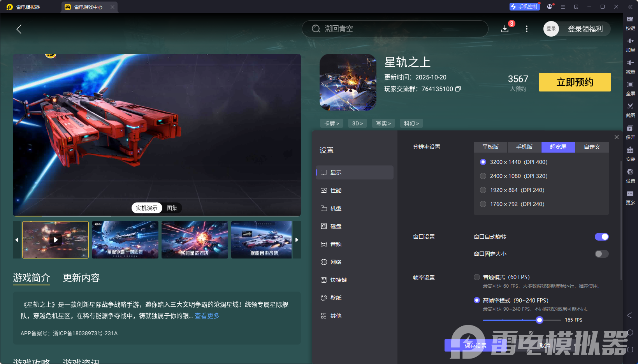The height and width of the screenshot is (364, 638).
Task: Click 保存设置 to save settings
Action: [476, 345]
